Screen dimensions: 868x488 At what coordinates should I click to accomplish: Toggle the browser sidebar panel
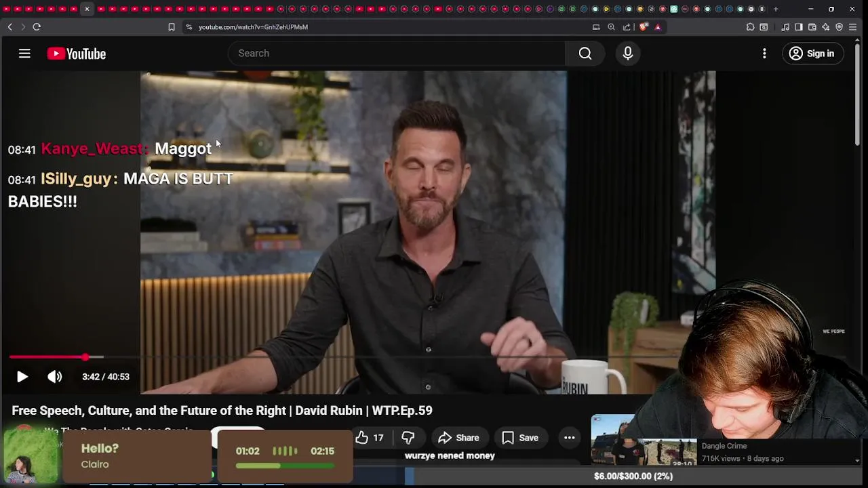[799, 27]
